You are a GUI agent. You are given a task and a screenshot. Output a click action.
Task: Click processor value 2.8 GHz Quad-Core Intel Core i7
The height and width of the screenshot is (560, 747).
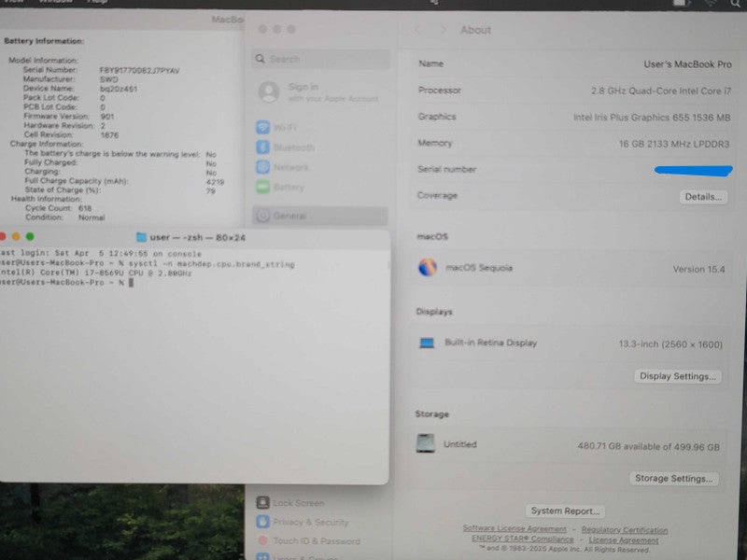[661, 91]
